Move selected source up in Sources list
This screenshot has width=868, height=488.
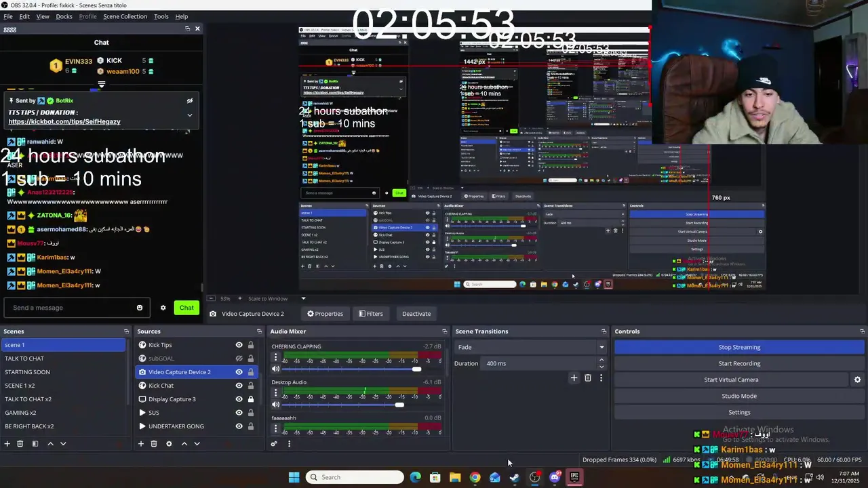click(x=184, y=444)
